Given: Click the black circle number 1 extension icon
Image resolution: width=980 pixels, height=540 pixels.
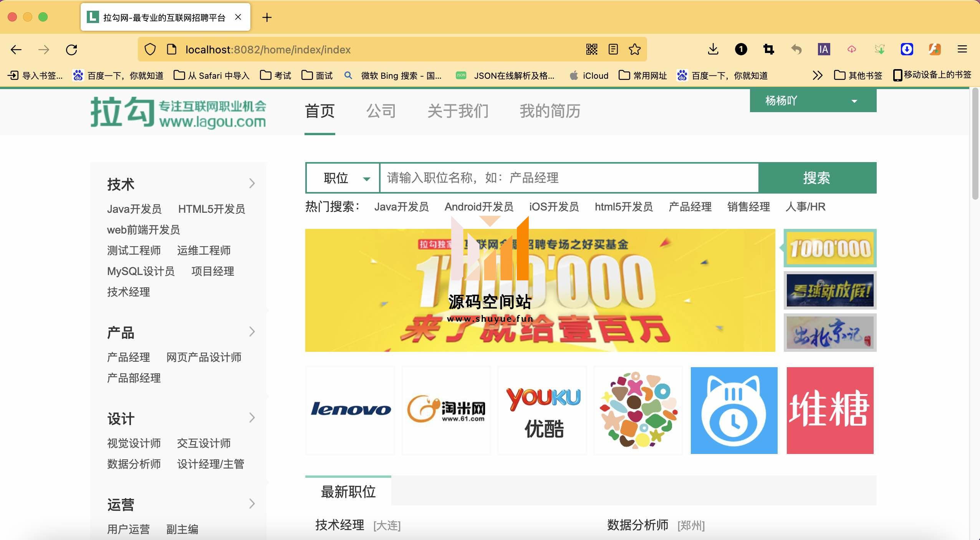Looking at the screenshot, I should 741,49.
